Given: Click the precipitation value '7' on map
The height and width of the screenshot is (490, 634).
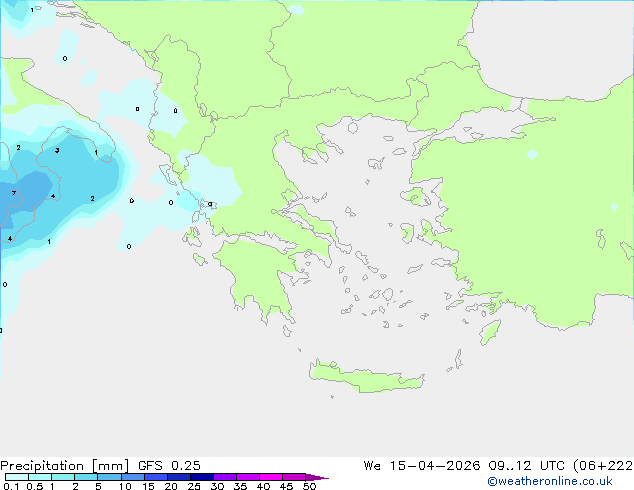Looking at the screenshot, I should click(14, 193).
